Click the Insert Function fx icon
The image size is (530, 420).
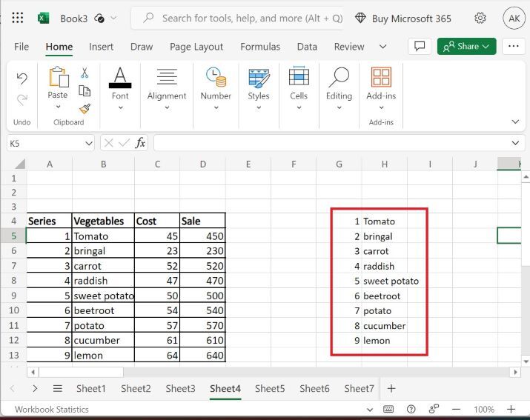pyautogui.click(x=140, y=143)
